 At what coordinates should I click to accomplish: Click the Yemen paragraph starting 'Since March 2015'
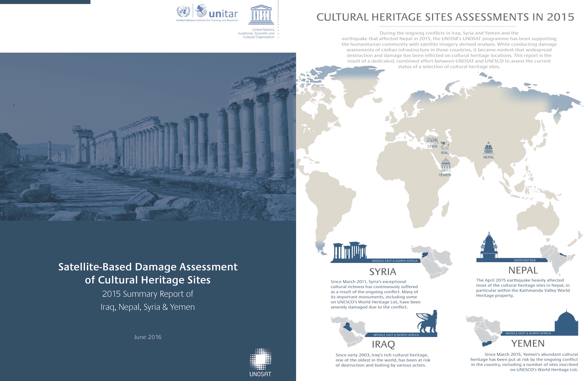[x=524, y=362]
